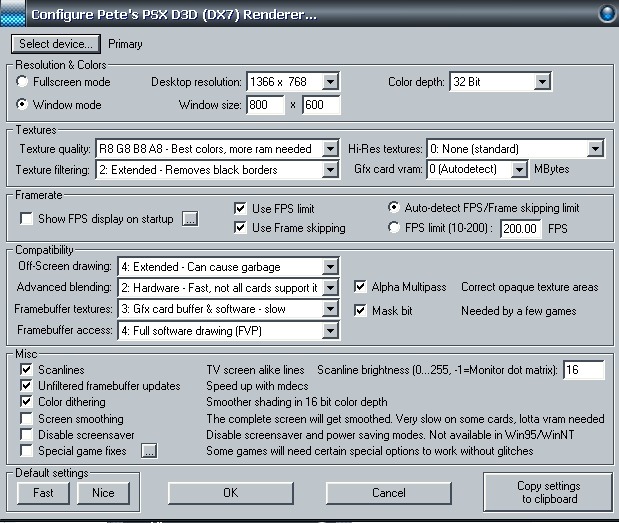
Task: Click 'Correct opaque texture areas' text
Action: (x=529, y=287)
